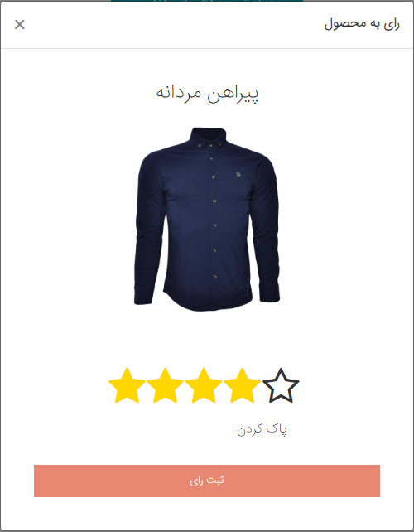Rate product with the leftmost star

pos(127,386)
